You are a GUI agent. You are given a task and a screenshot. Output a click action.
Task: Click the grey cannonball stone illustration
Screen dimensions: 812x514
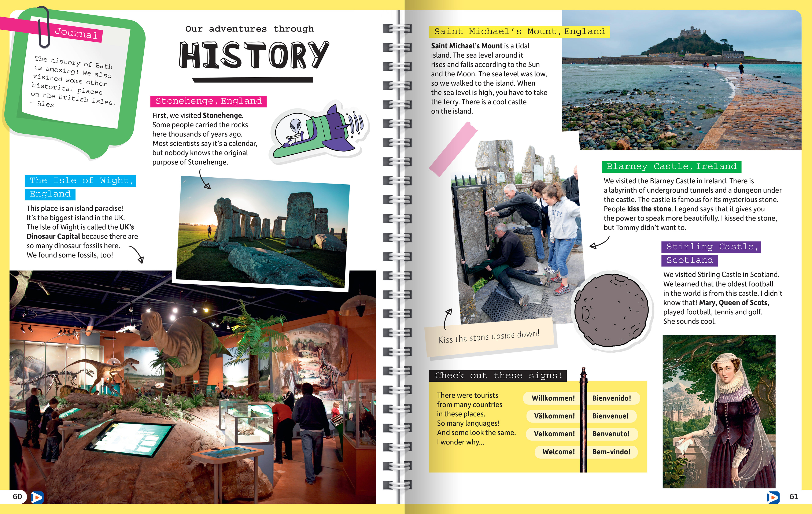click(x=611, y=310)
